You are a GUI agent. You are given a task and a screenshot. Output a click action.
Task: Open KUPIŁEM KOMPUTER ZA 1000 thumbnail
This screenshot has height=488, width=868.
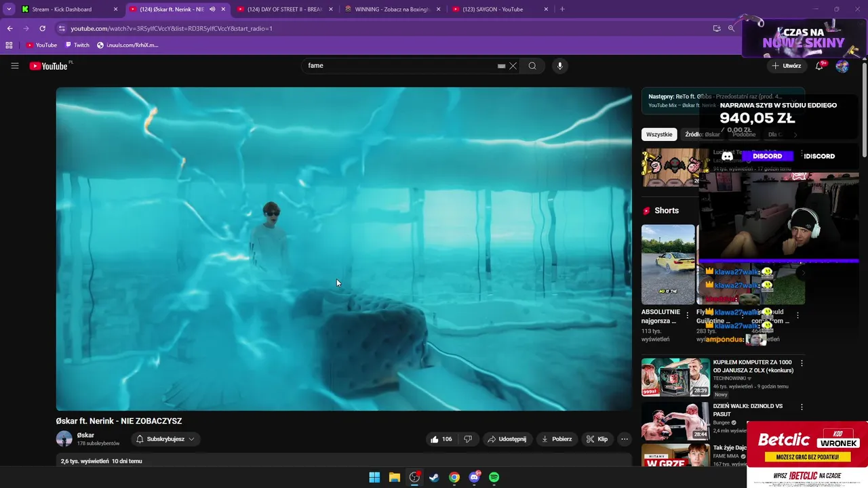click(675, 377)
